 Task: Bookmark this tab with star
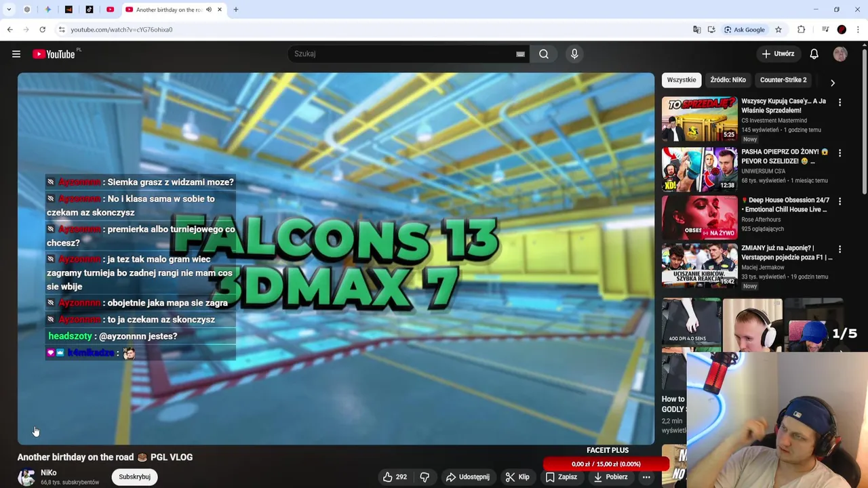[x=778, y=30]
